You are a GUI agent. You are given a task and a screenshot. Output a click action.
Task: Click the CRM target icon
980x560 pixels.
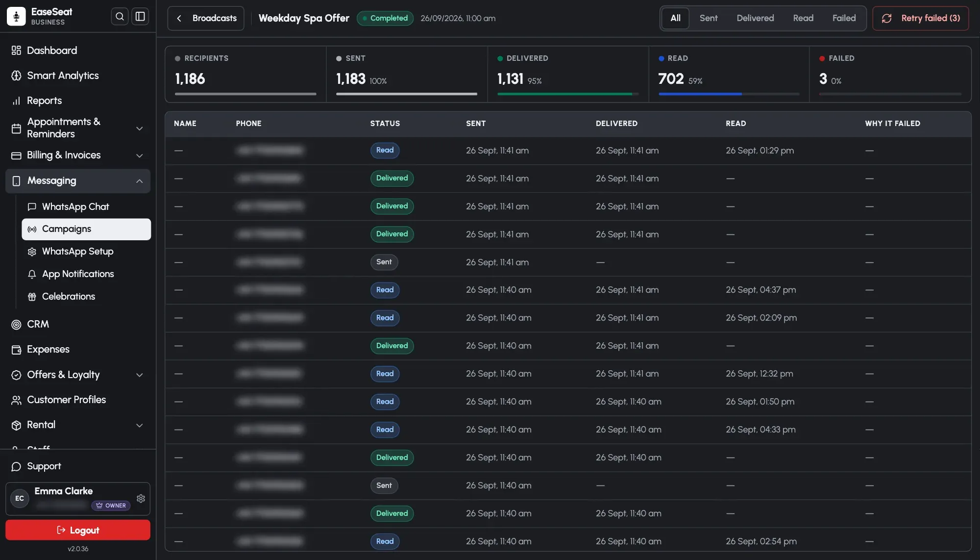coord(16,325)
